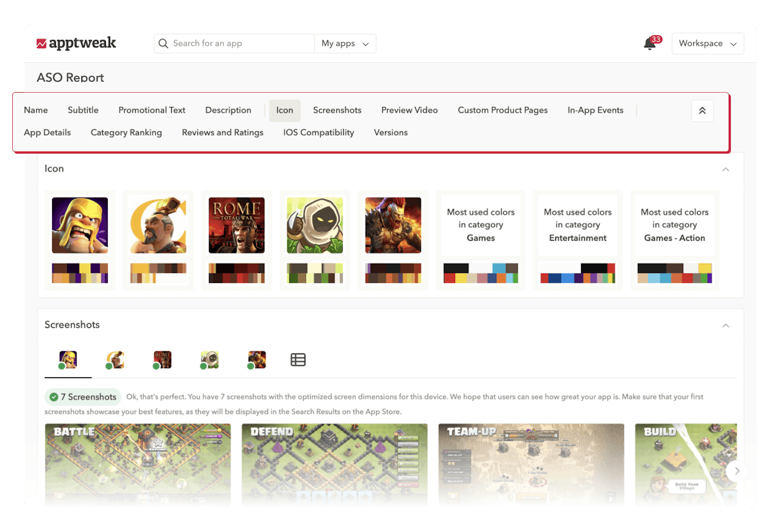Image resolution: width=781 pixels, height=532 pixels.
Task: Open the Workspace menu
Action: coord(708,43)
